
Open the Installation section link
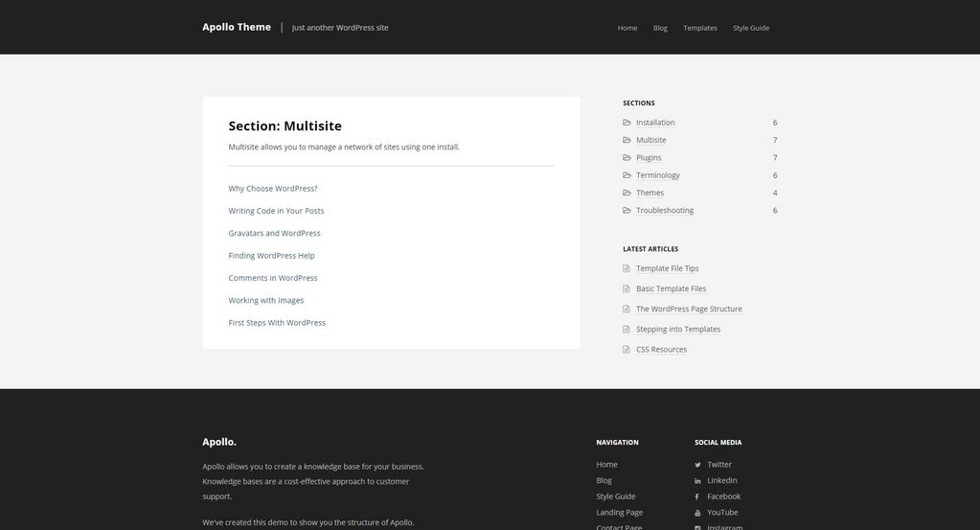[655, 123]
